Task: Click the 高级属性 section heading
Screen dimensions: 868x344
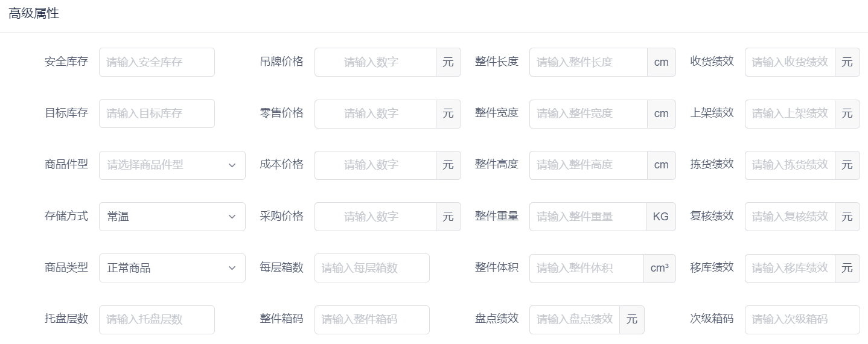Action: [x=34, y=13]
